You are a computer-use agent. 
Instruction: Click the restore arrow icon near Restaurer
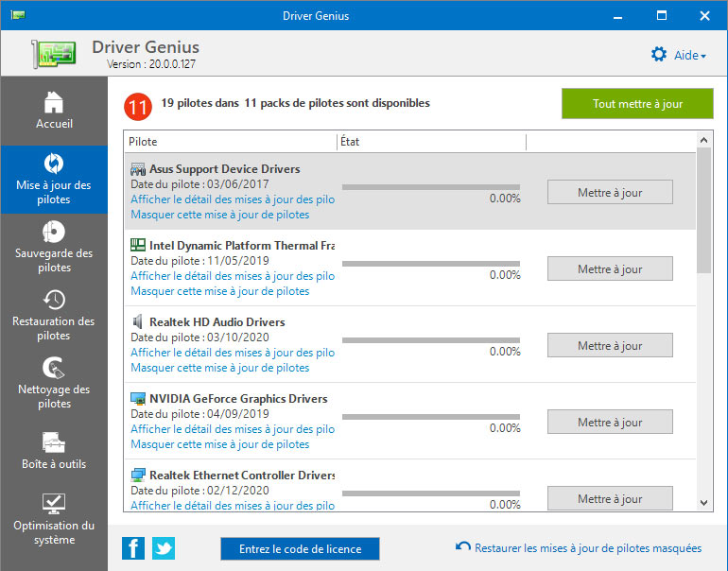463,546
